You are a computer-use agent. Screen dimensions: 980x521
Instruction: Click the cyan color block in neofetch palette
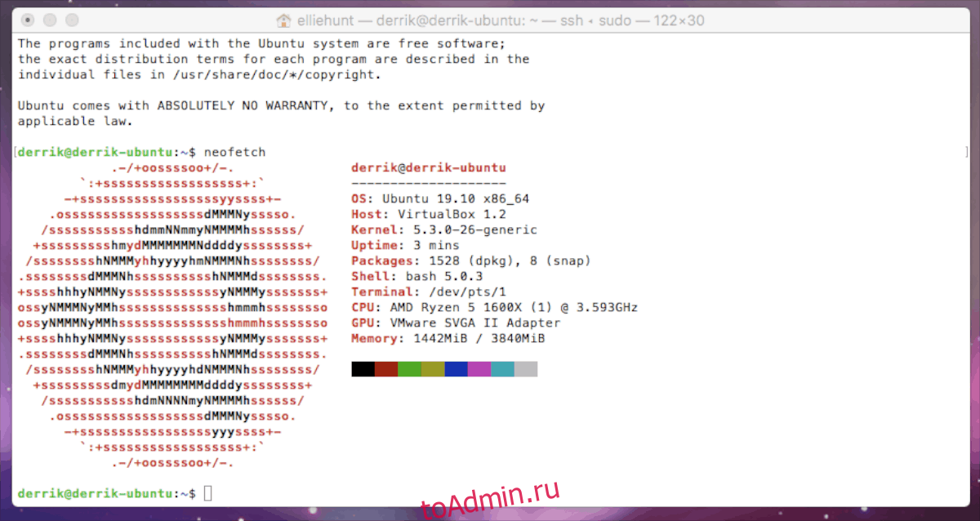[x=502, y=369]
